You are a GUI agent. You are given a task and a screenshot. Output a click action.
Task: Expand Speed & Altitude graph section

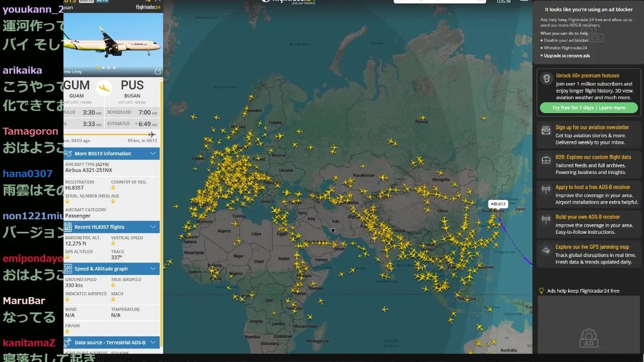112,268
